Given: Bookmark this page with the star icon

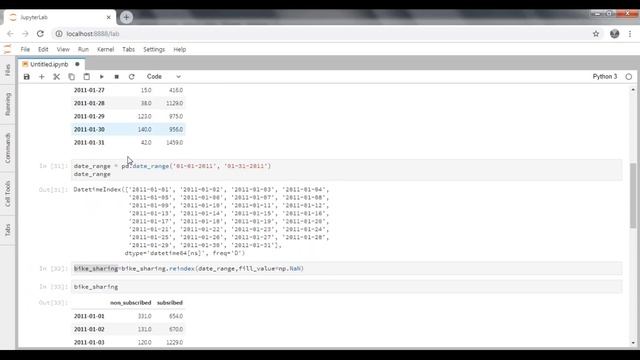Looking at the screenshot, I should [596, 34].
